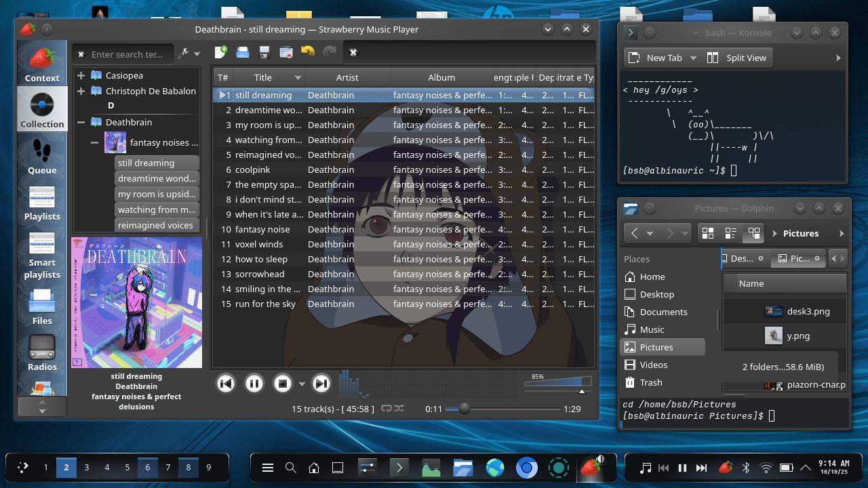868x488 pixels.
Task: Skip to the next track
Action: 321,384
